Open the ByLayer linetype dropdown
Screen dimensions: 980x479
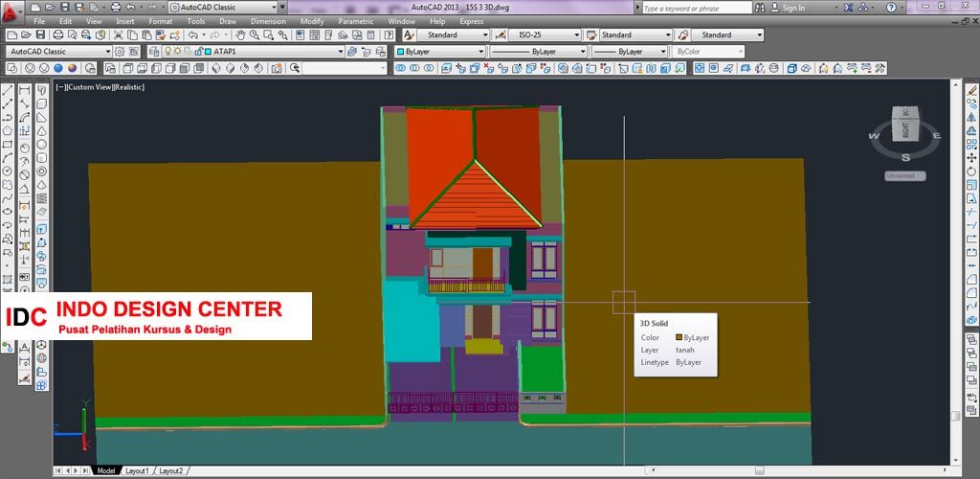(538, 52)
